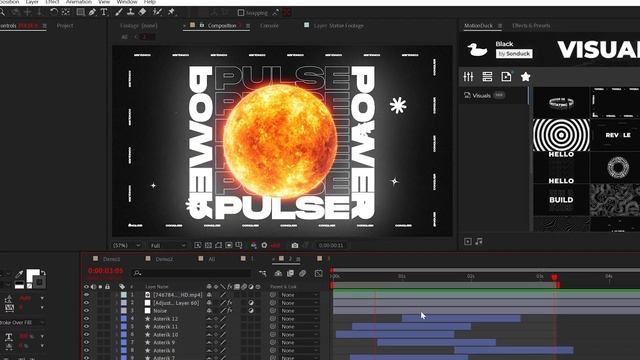
Task: Open parent dropdown for Adjustment Layer 60
Action: pos(299,303)
